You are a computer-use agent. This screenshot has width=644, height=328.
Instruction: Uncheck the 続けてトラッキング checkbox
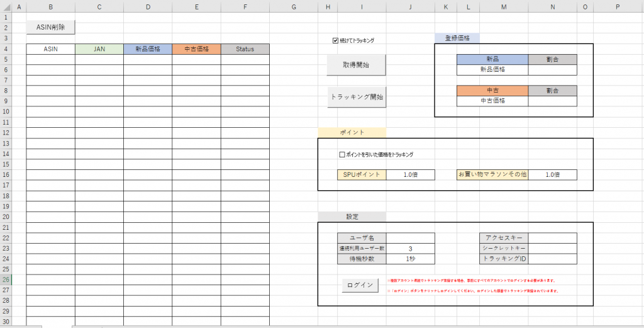coord(336,40)
